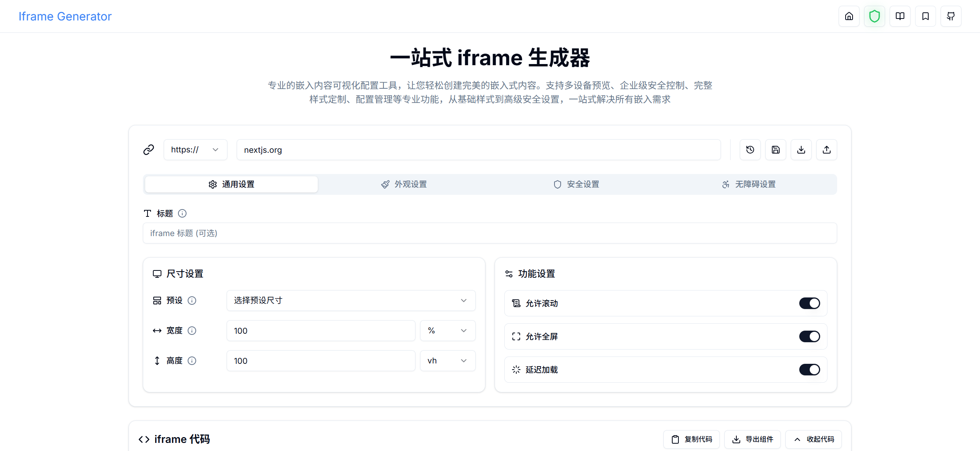Click the 导出组件 button
Image resolution: width=980 pixels, height=451 pixels.
752,439
